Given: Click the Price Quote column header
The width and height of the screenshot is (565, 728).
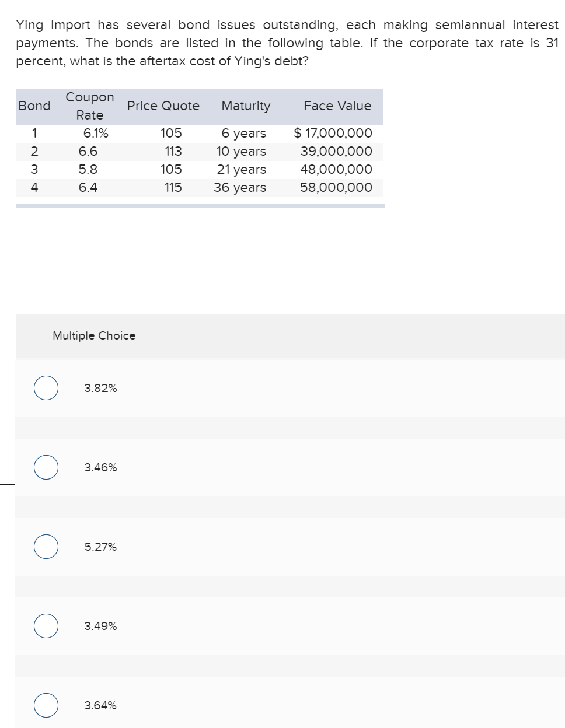Looking at the screenshot, I should [163, 106].
